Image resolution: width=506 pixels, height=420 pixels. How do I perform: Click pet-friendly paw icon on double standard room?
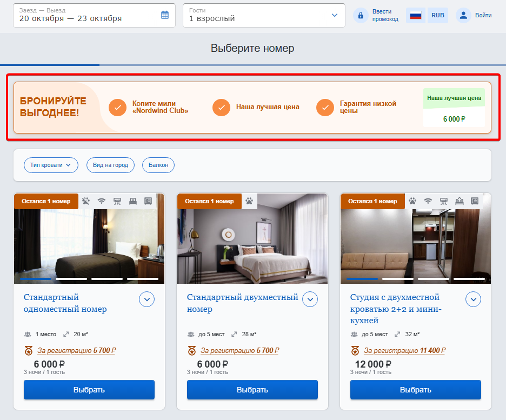[x=249, y=201]
